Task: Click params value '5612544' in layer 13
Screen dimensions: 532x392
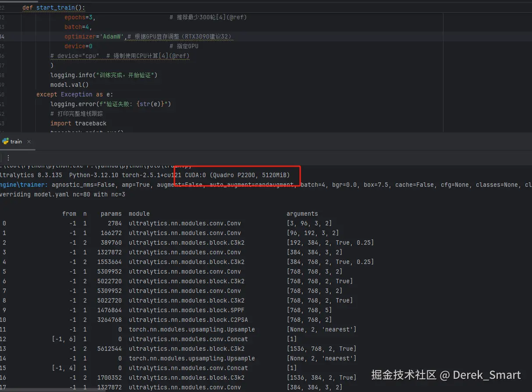Action: coord(110,349)
